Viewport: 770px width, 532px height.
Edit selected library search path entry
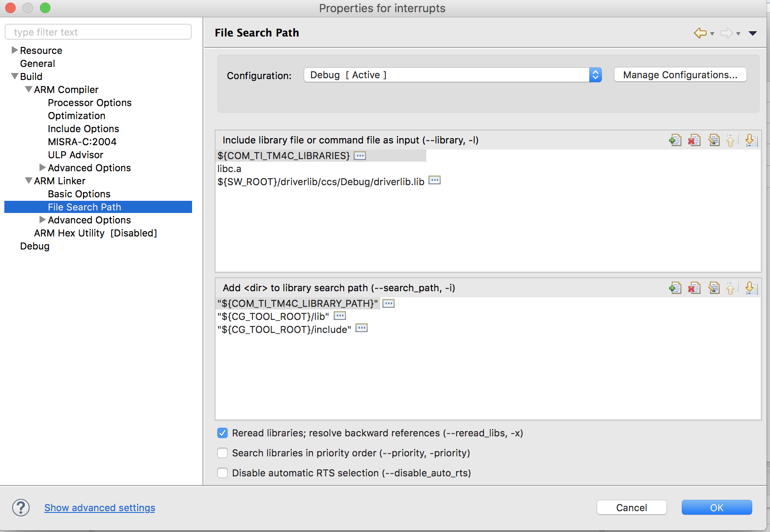coord(714,288)
